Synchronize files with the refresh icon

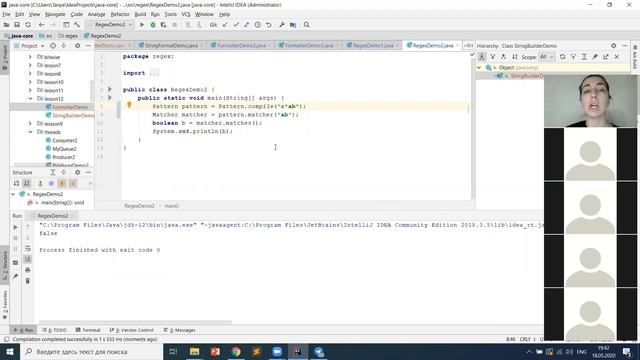28,25
